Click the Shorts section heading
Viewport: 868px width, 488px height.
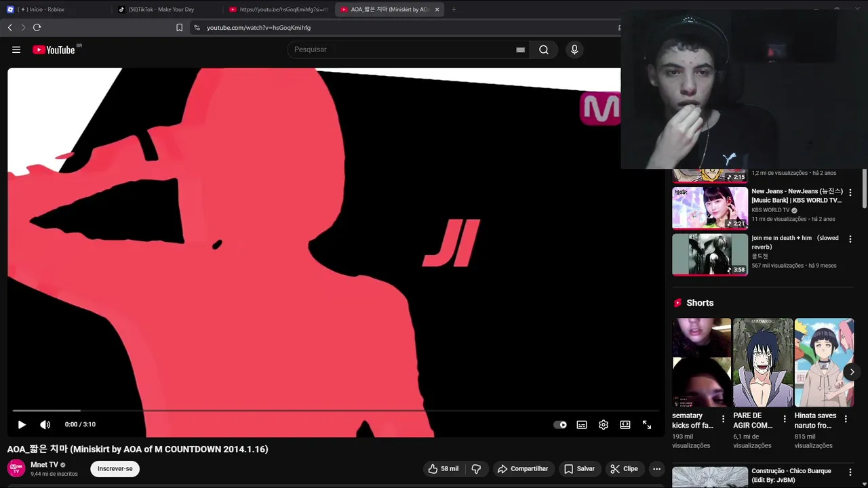coord(700,303)
